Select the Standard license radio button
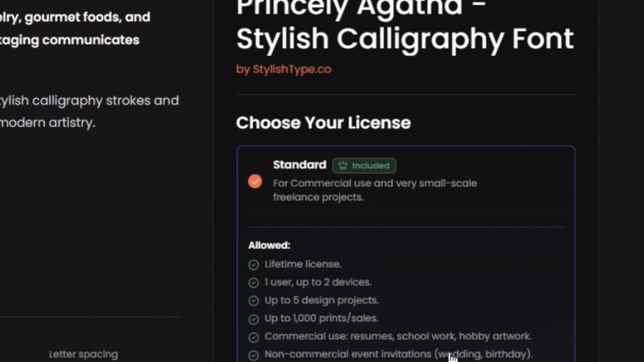Image resolution: width=644 pixels, height=362 pixels. coord(255,181)
